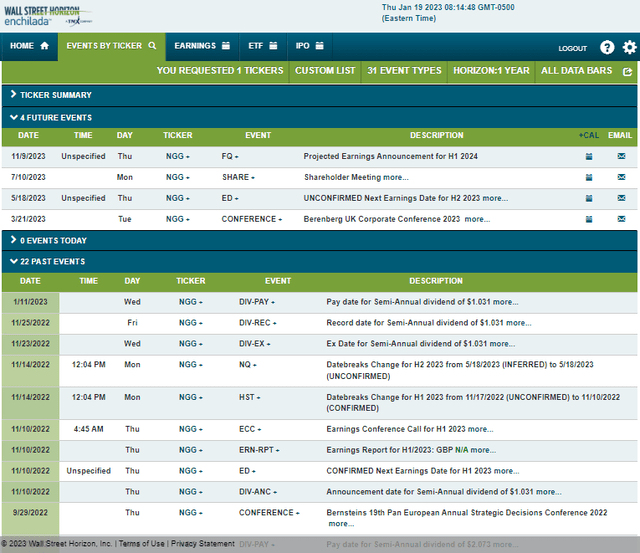Viewport: 640px width, 553px height.
Task: Click the Logout link
Action: tap(573, 48)
